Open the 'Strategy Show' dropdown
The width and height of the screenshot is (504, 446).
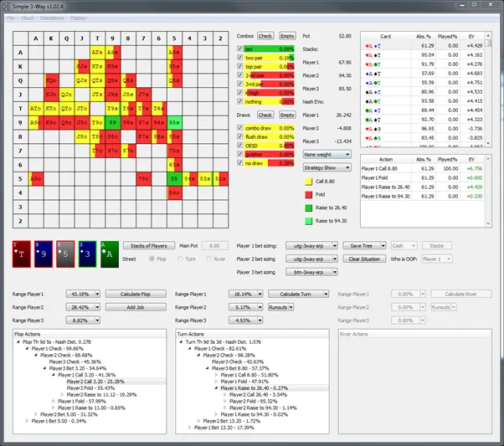[x=327, y=167]
